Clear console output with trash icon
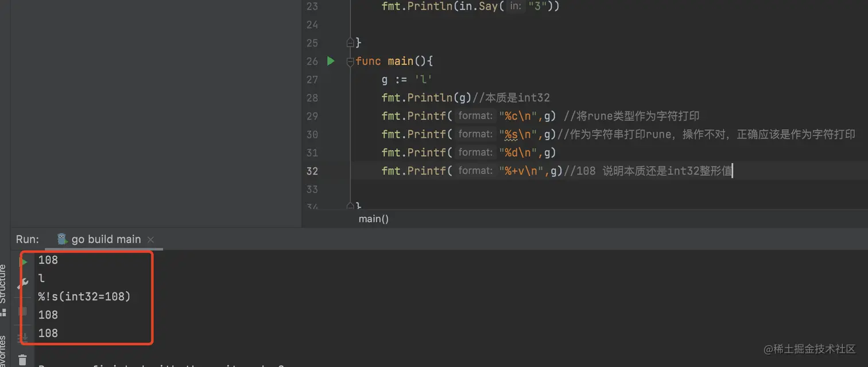Screen dimensions: 868x367 pos(22,361)
